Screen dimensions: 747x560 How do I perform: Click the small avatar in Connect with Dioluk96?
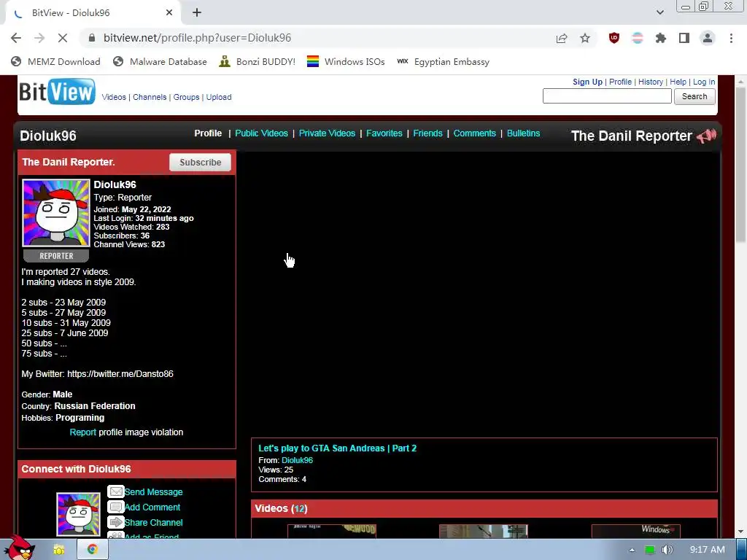(x=78, y=514)
